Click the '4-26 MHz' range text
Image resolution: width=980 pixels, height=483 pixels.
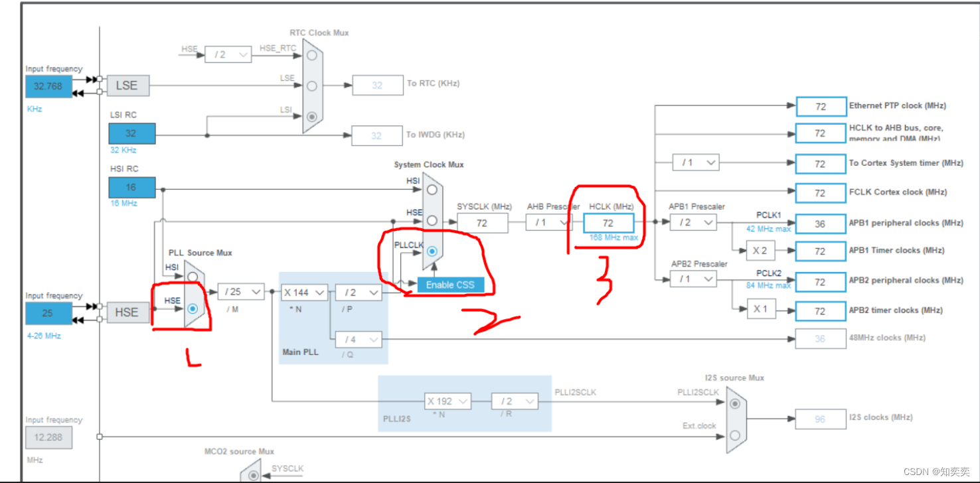point(43,336)
